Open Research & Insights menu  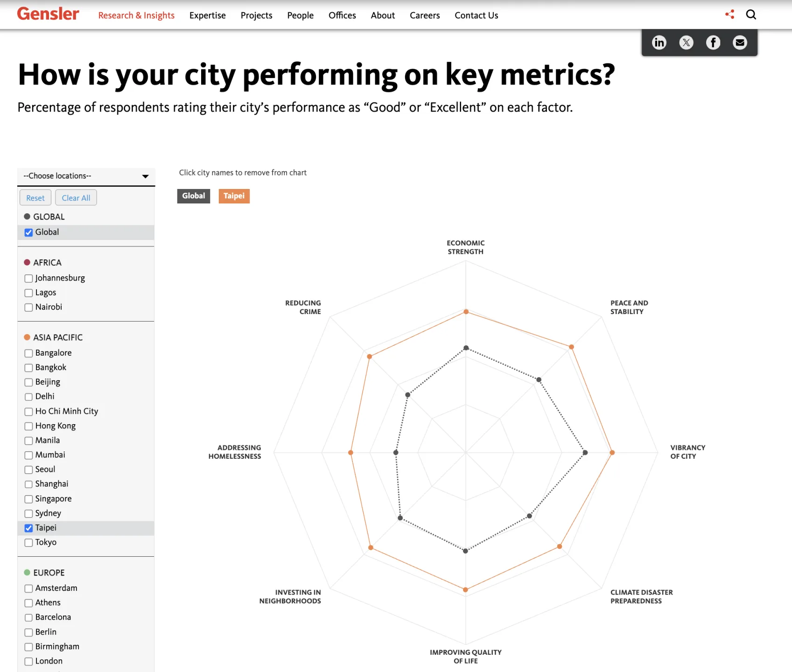pos(136,15)
